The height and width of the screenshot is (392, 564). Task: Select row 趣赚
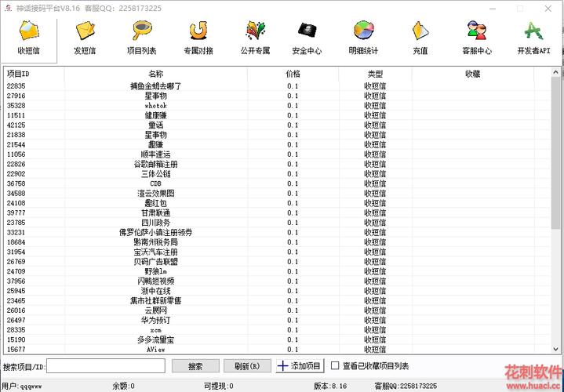coord(277,144)
